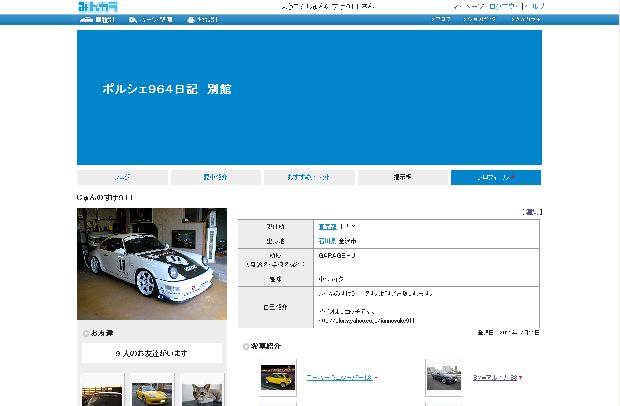Open the bracketed link above the profile table
The width and height of the screenshot is (620, 406).
pos(532,212)
